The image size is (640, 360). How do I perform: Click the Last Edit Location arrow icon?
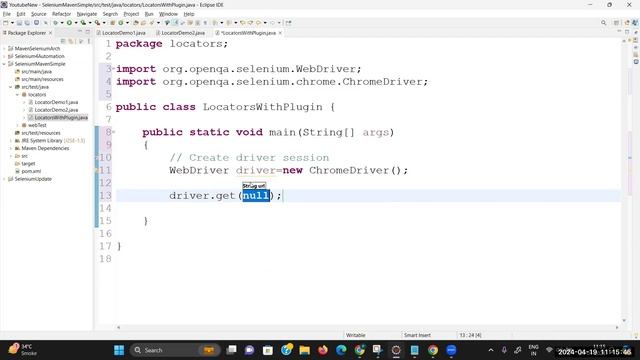point(242,23)
